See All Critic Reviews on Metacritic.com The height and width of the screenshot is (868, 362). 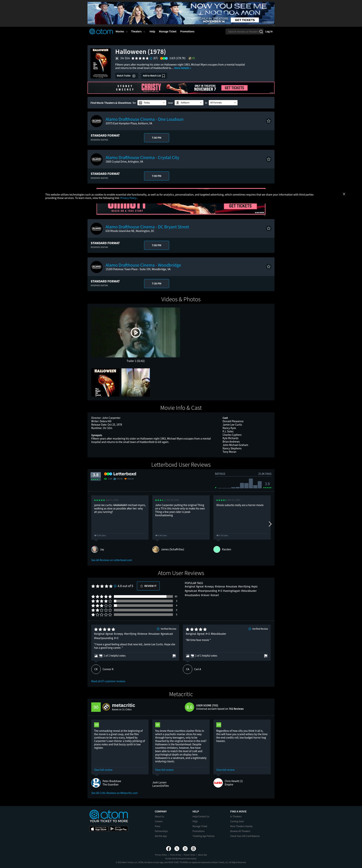click(x=114, y=793)
